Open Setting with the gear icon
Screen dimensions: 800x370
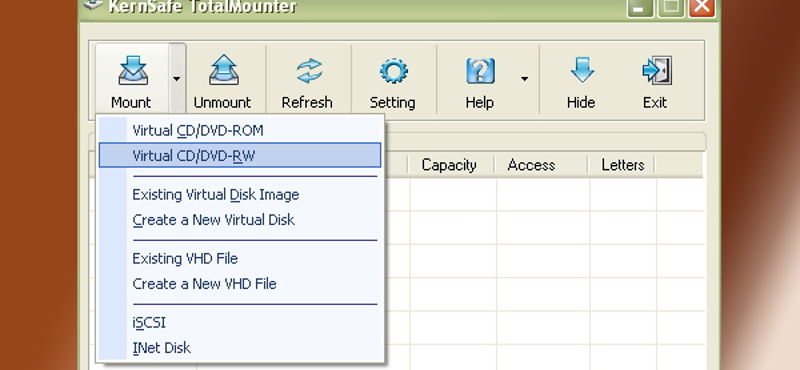[x=393, y=70]
